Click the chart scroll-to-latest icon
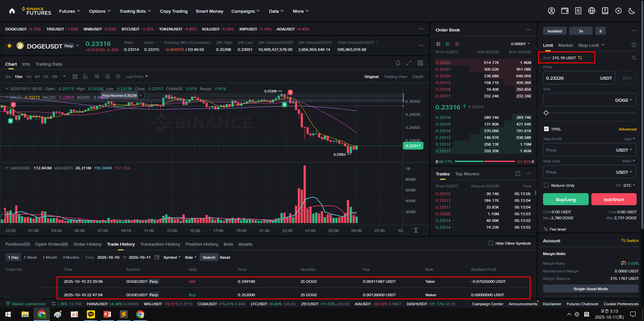Image resolution: width=644 pixels, height=321 pixels. [416, 230]
